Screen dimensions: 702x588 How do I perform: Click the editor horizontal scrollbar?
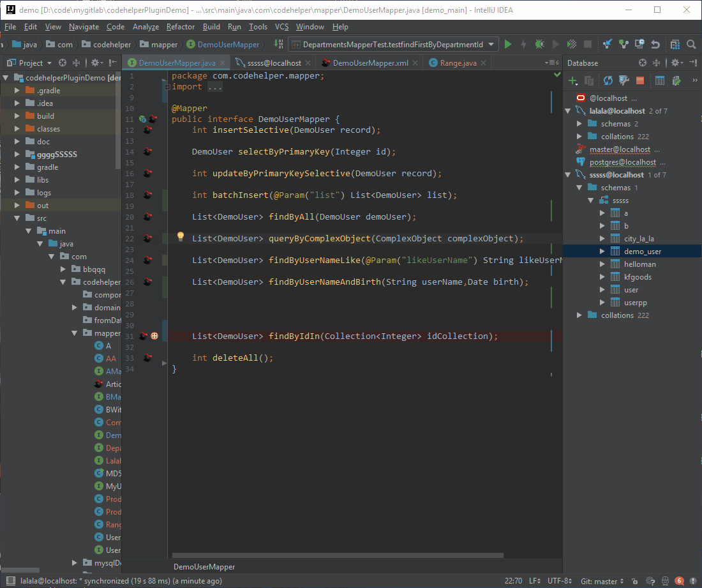pyautogui.click(x=338, y=555)
